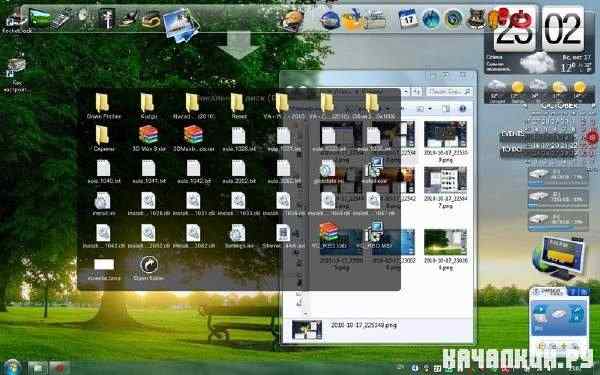Click the details pane preview thumbnail in Explorer
600x375 pixels.
pos(307,330)
